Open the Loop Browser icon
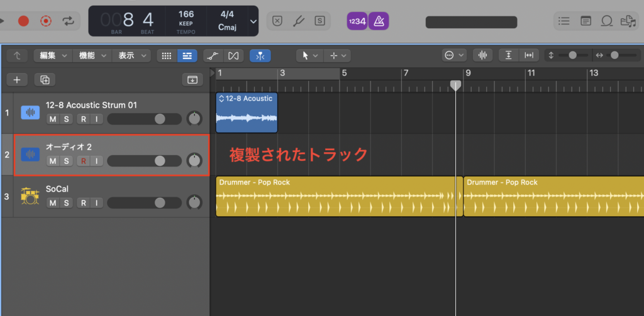The image size is (644, 316). pos(606,21)
